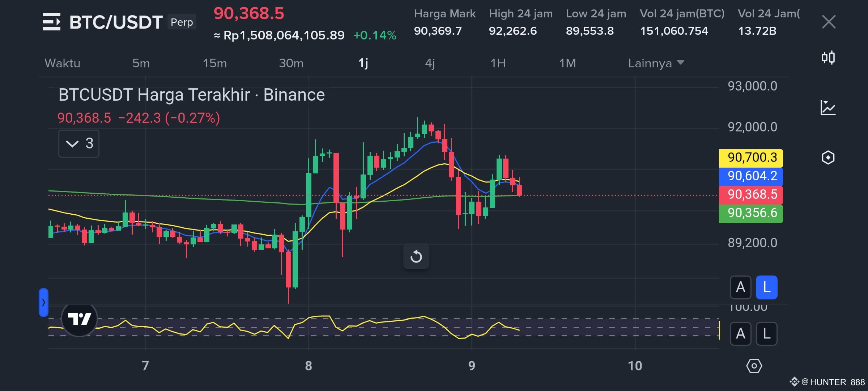
Task: Open the indicators line chart icon
Action: click(x=828, y=108)
